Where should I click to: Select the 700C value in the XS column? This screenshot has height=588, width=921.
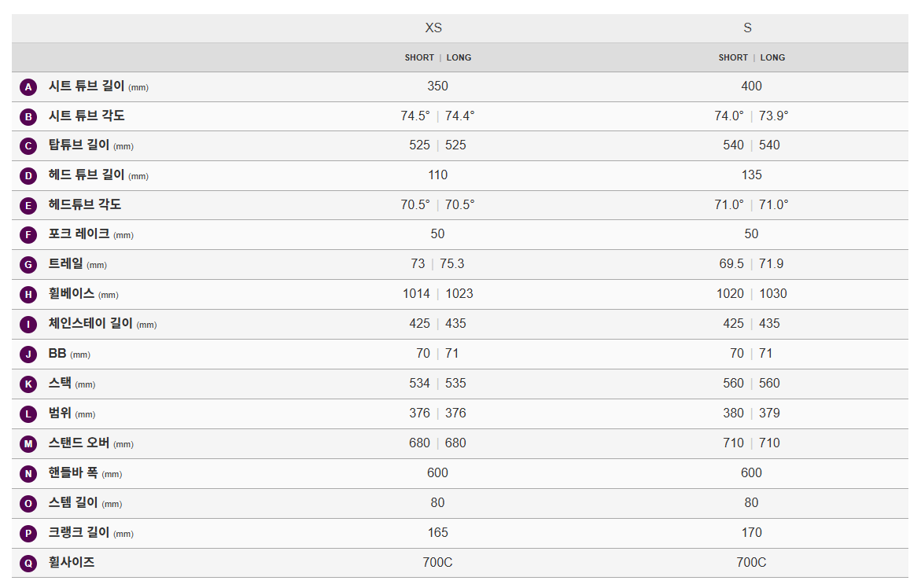pos(437,563)
